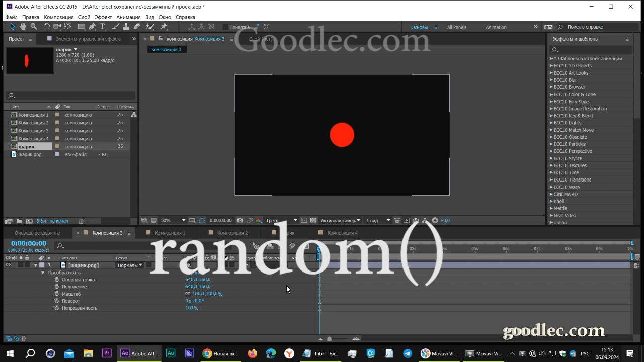Switch to Композиция 4 timeline tab
The image size is (644, 362).
click(342, 233)
